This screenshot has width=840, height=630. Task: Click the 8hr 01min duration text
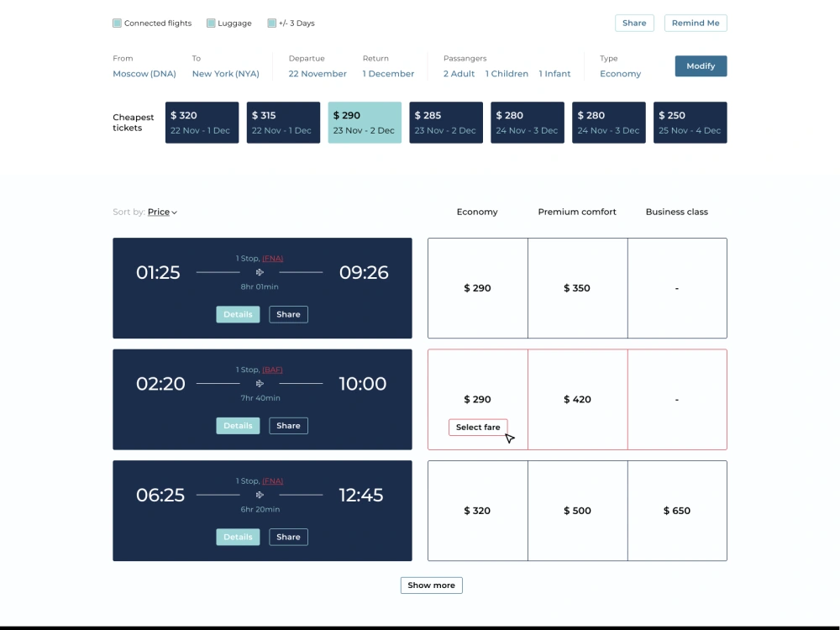coord(260,287)
